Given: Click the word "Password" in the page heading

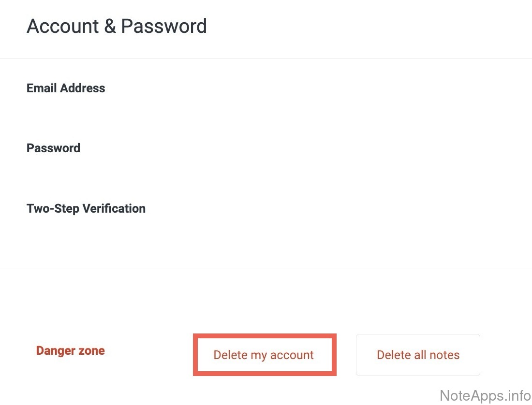Looking at the screenshot, I should click(164, 26).
